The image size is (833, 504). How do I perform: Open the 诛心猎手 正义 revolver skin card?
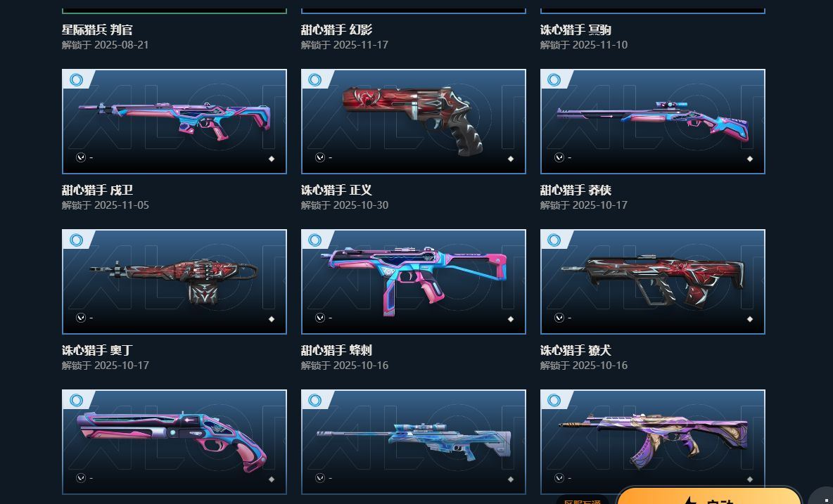pyautogui.click(x=413, y=122)
